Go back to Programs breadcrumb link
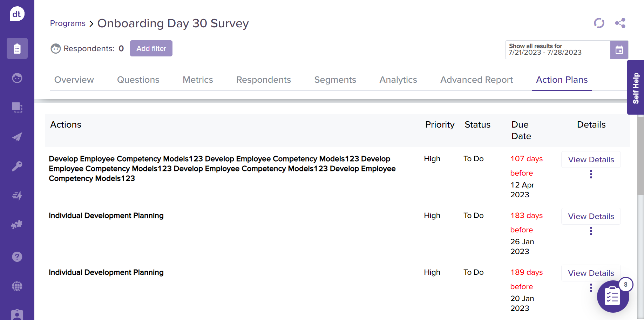The image size is (644, 320). (68, 23)
